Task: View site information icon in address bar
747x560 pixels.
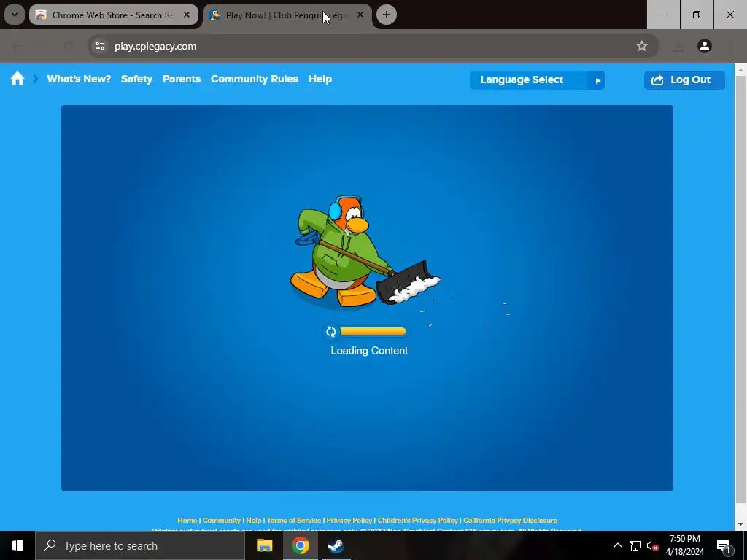Action: [100, 46]
